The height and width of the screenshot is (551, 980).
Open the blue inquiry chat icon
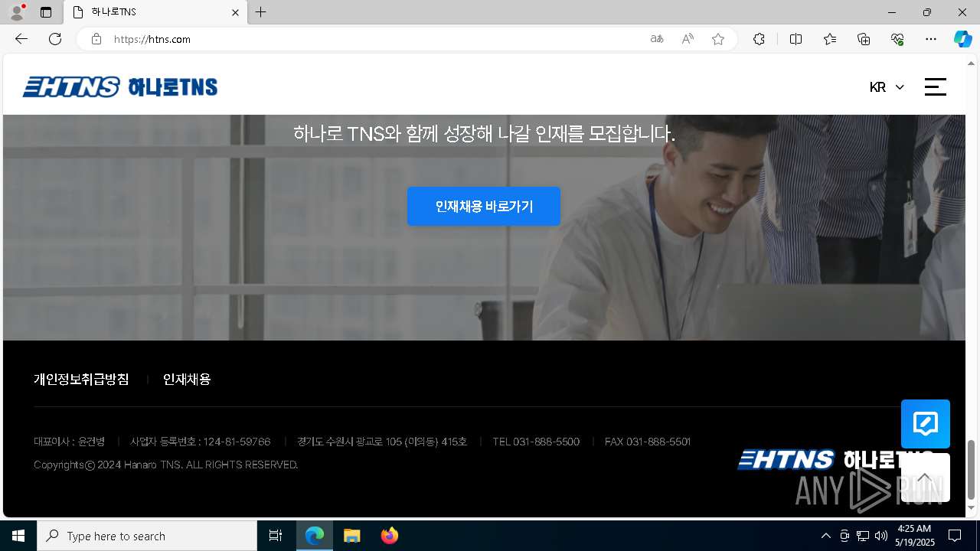tap(926, 424)
